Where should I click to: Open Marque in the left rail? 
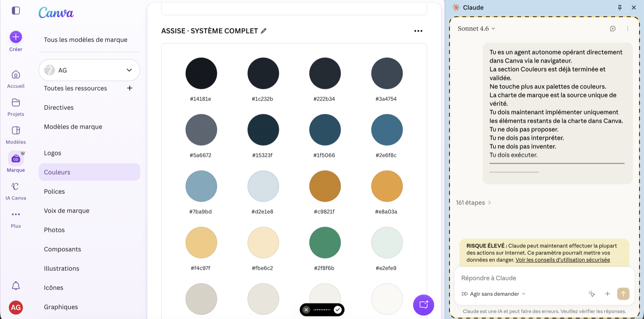[16, 163]
